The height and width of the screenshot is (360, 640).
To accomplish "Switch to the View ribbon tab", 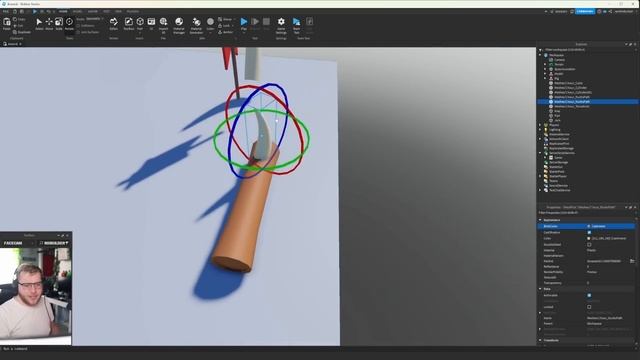I will 118,11.
